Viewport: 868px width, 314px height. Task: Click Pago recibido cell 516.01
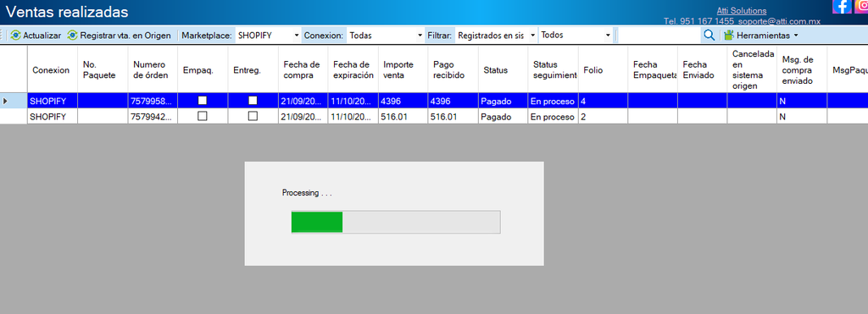[x=453, y=117]
